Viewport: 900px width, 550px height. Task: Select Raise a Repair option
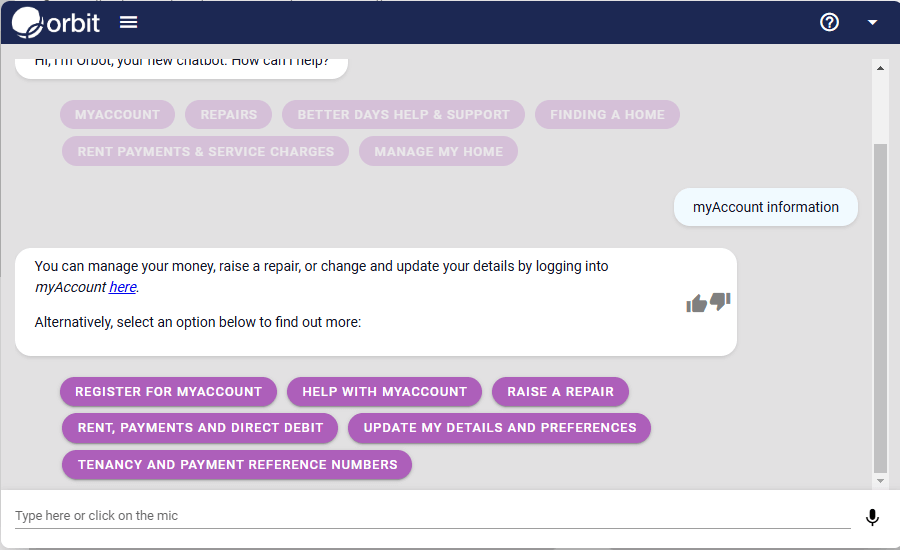point(560,392)
